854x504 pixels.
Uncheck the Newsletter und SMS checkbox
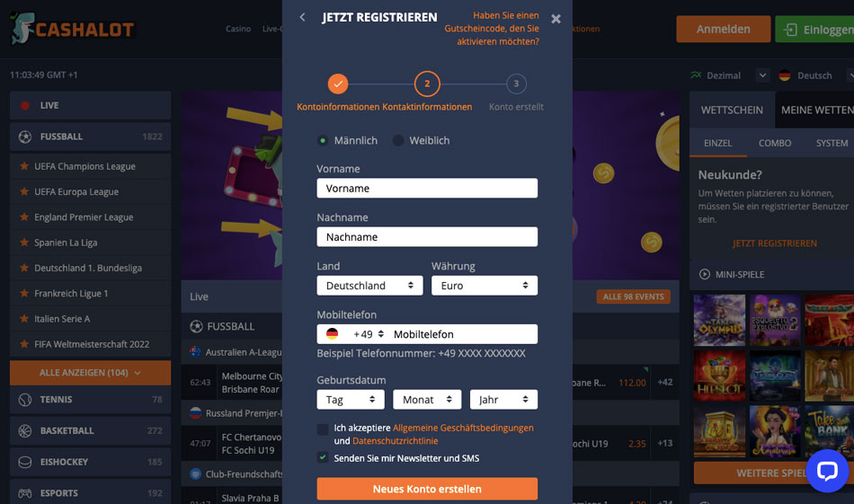(323, 458)
